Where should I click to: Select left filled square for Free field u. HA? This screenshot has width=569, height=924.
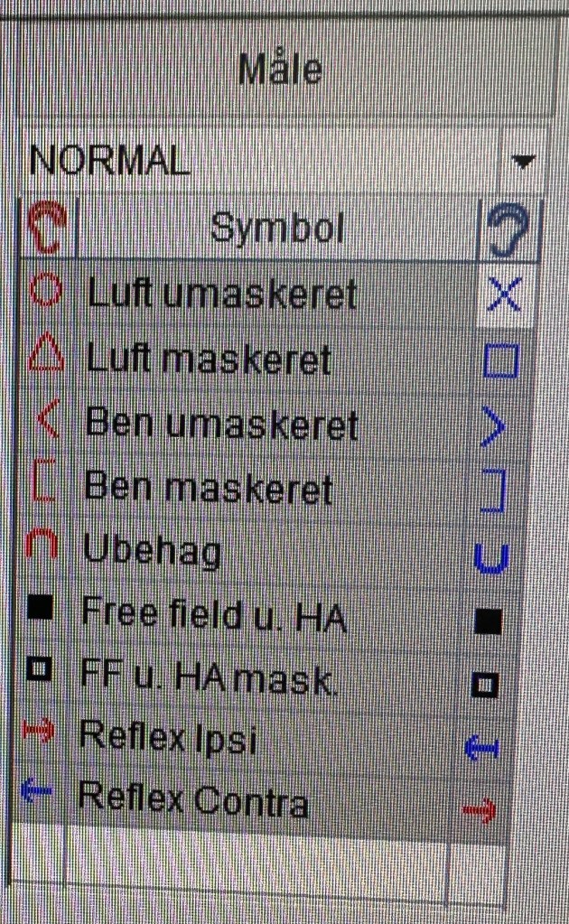point(41,609)
